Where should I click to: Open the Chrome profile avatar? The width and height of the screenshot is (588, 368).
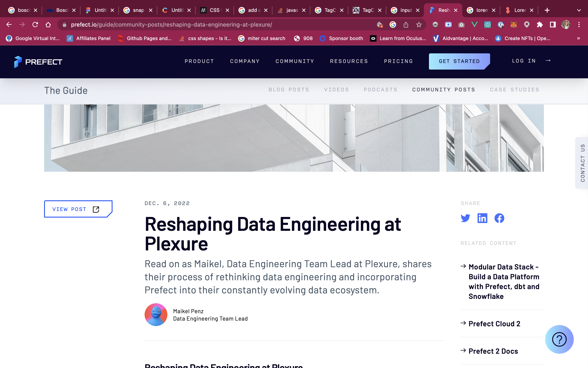(x=566, y=25)
